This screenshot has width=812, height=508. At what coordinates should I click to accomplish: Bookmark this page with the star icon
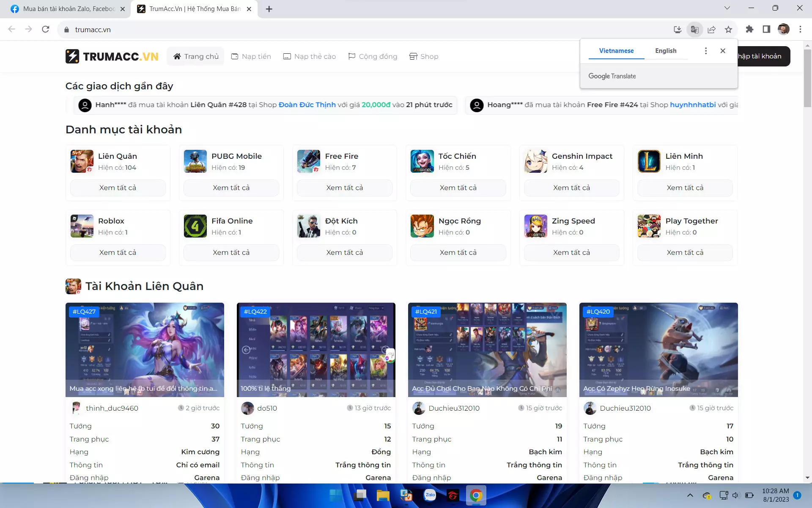(728, 29)
